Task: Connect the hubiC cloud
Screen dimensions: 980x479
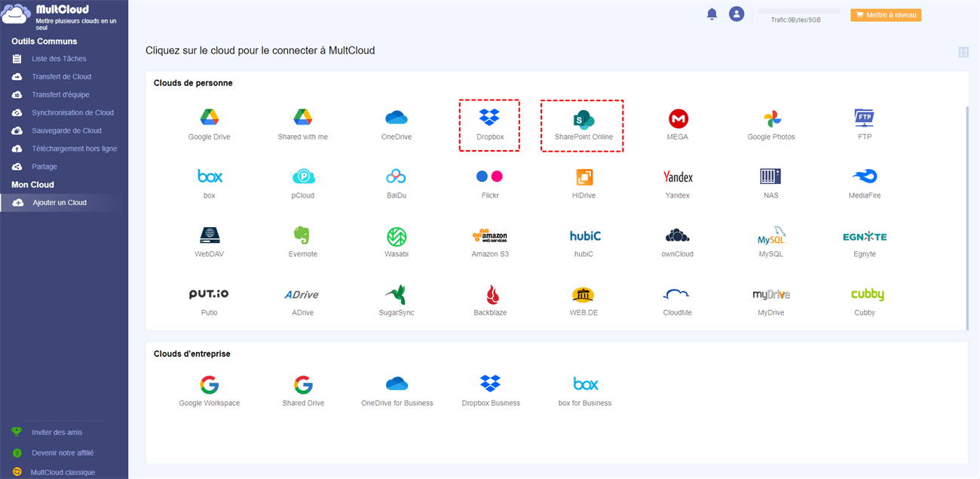Action: tap(584, 242)
